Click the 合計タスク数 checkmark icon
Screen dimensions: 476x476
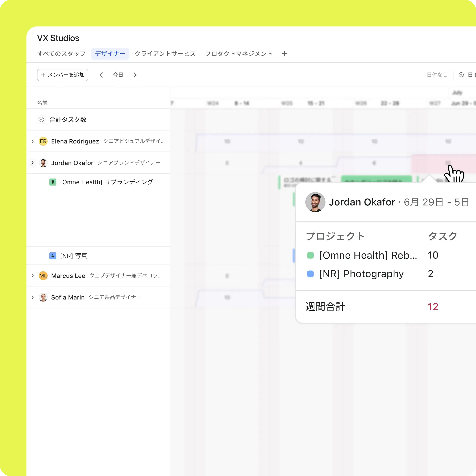click(41, 119)
